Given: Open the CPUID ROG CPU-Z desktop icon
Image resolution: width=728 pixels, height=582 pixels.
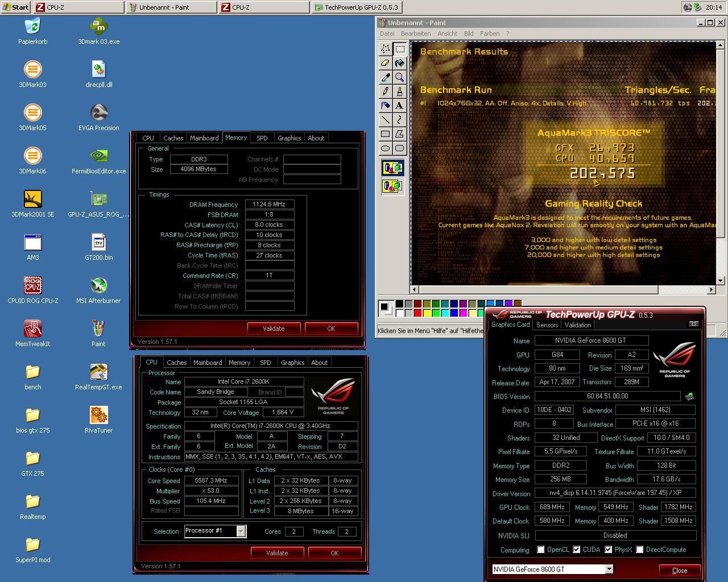Looking at the screenshot, I should coord(33,291).
